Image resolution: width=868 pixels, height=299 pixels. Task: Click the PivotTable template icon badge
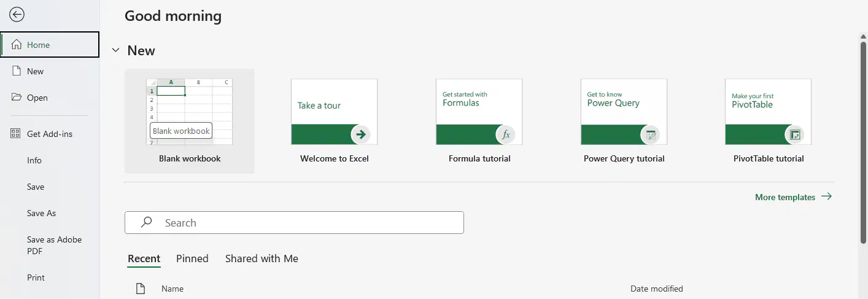pos(795,134)
